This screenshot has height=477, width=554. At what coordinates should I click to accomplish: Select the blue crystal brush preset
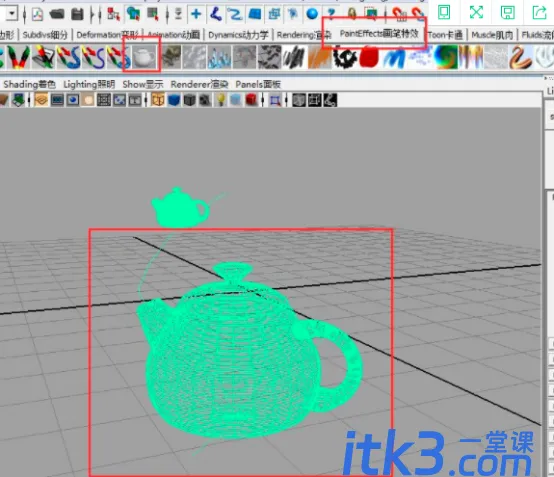tap(220, 57)
